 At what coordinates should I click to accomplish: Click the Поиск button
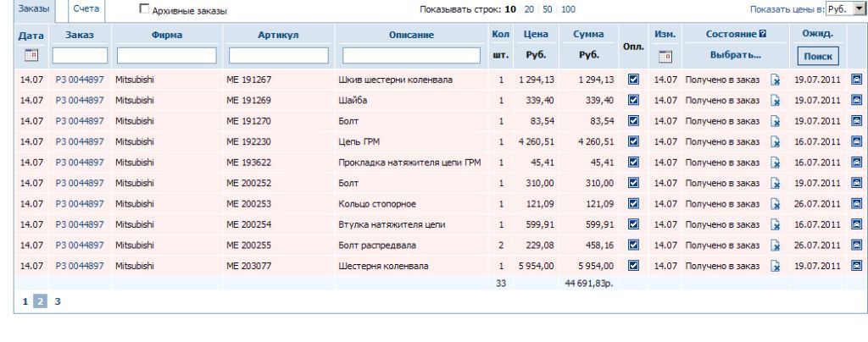(816, 57)
